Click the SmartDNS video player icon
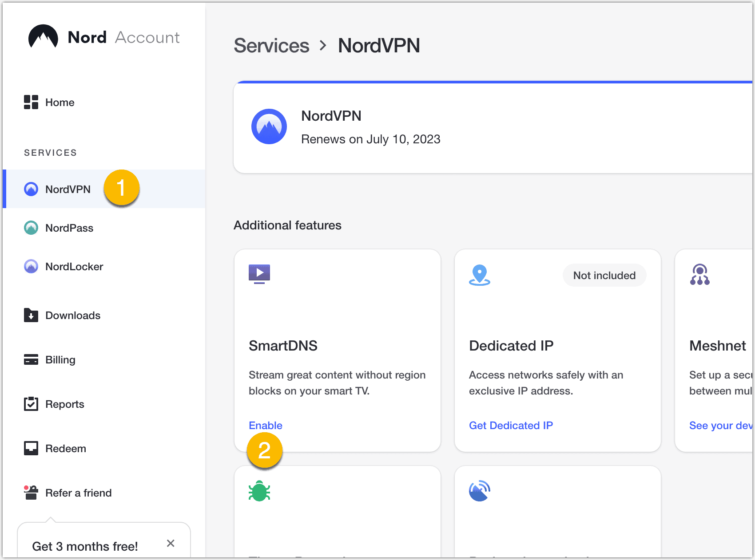 pyautogui.click(x=259, y=273)
